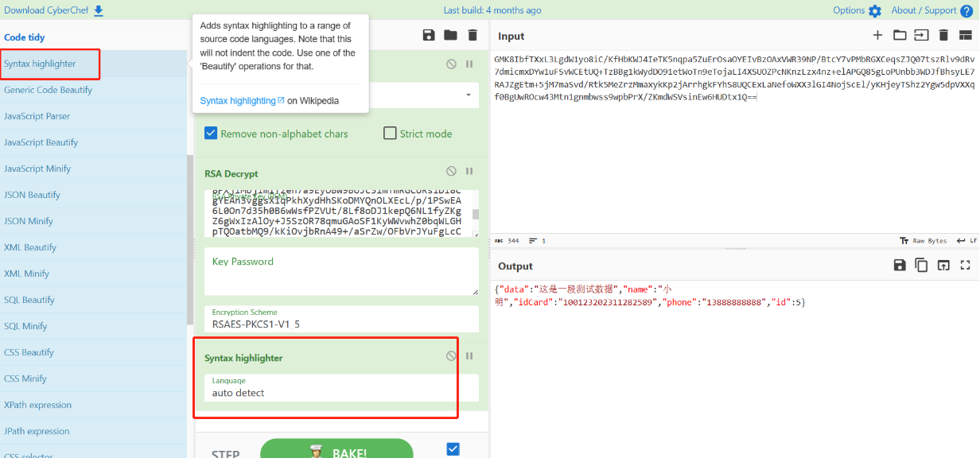Image resolution: width=980 pixels, height=458 pixels.
Task: Select JSON Minify operation
Action: click(x=93, y=221)
